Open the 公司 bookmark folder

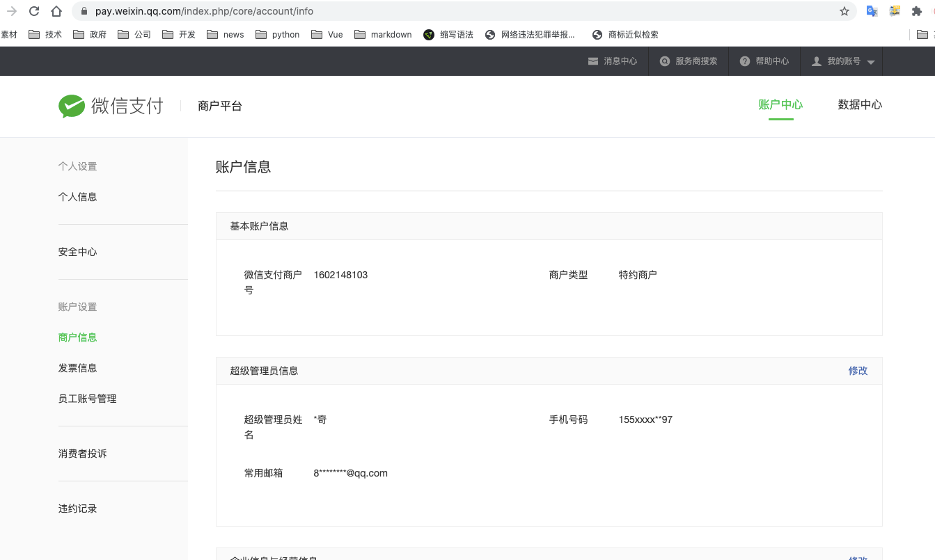click(x=134, y=34)
